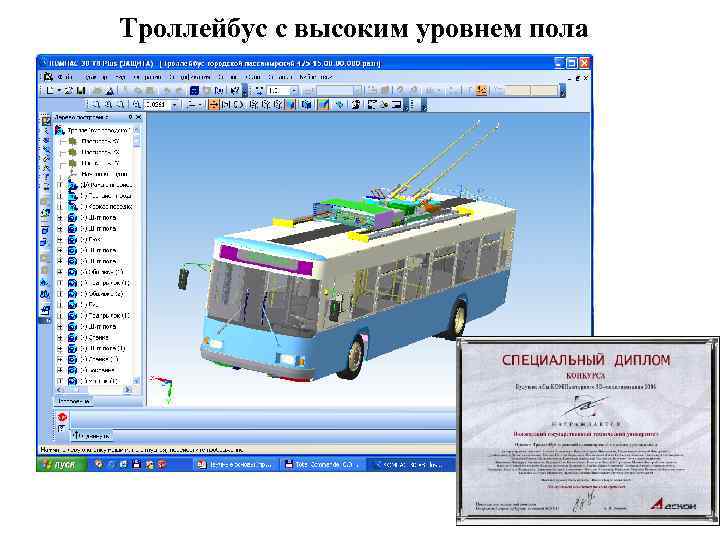Select the origin of coordinates tree item
The width and height of the screenshot is (720, 540).
click(x=104, y=174)
